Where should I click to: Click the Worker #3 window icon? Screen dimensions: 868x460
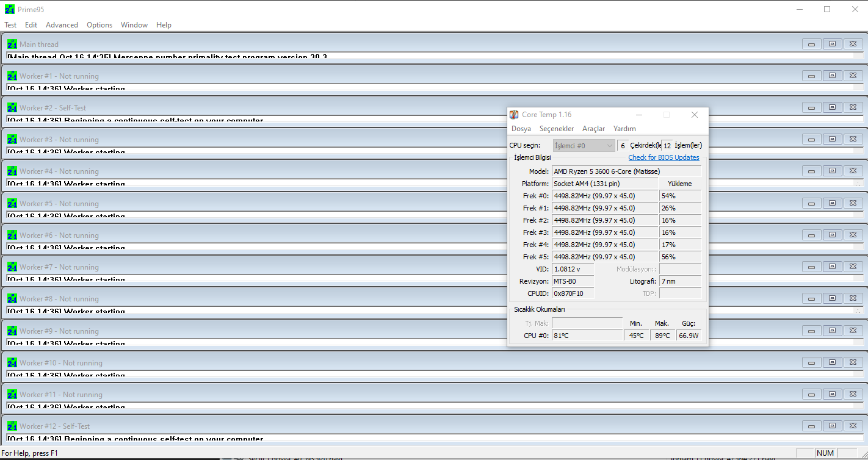(x=12, y=139)
